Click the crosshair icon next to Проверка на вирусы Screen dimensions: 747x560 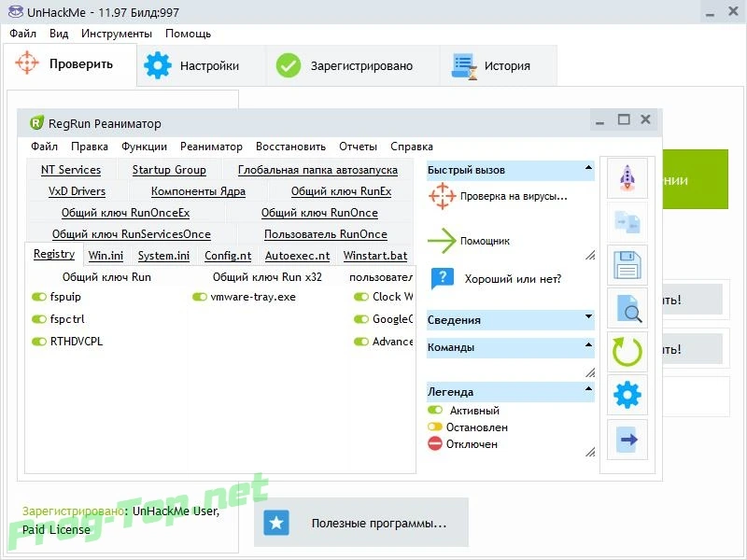click(x=442, y=196)
